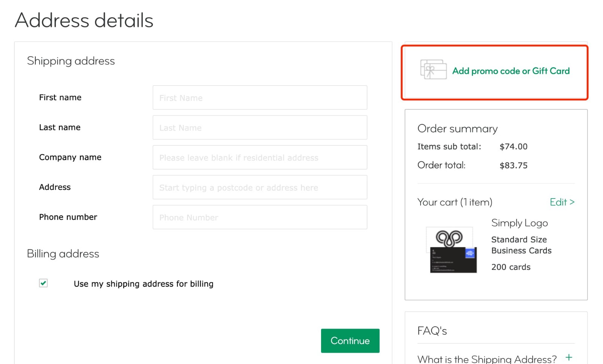Click into the First Name field
603x364 pixels.
[260, 97]
